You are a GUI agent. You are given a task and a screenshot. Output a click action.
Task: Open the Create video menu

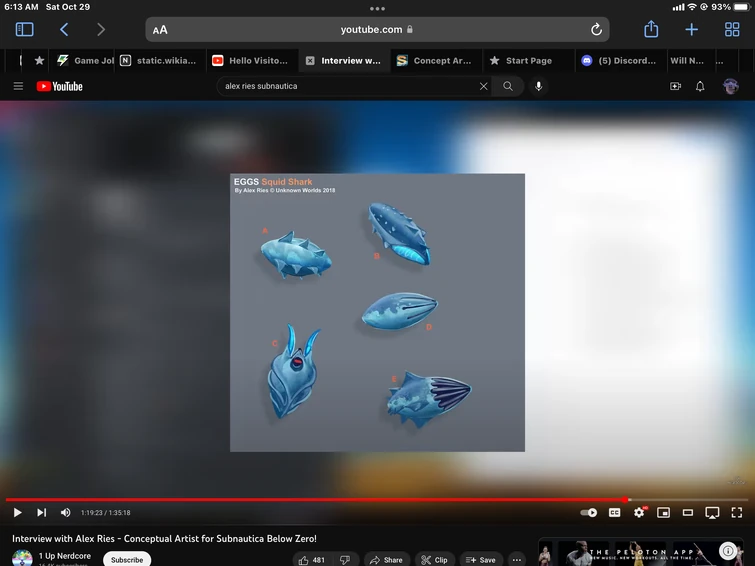pos(675,86)
